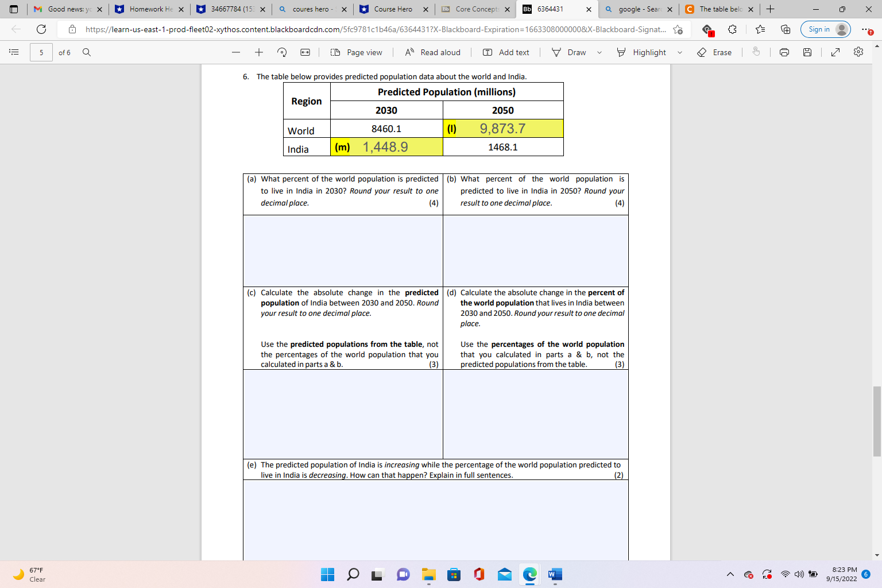Print the PDF document
This screenshot has height=588, width=882.
(784, 52)
